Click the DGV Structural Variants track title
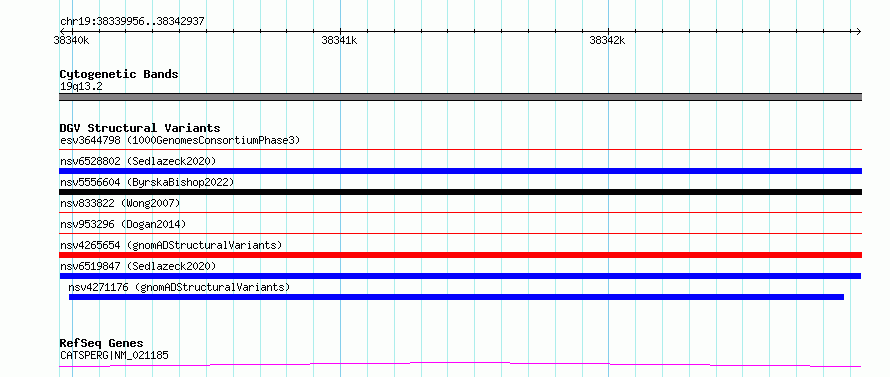The width and height of the screenshot is (890, 377). coord(140,128)
